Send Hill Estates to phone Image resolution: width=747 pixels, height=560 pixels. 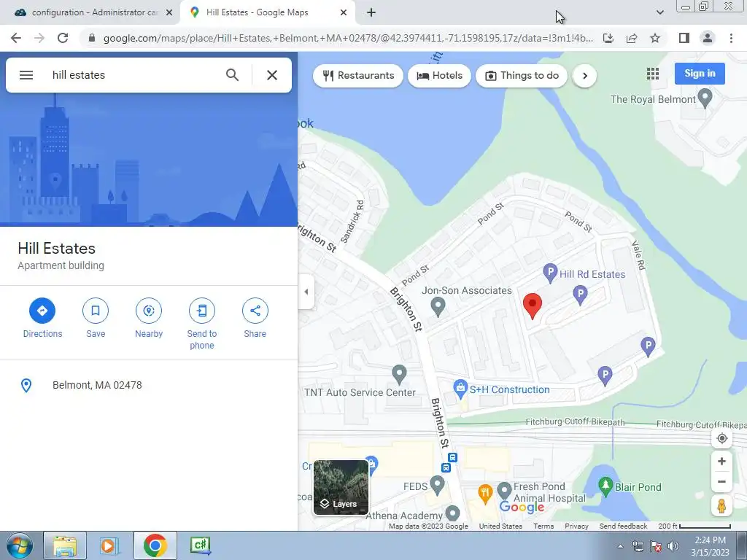(201, 324)
